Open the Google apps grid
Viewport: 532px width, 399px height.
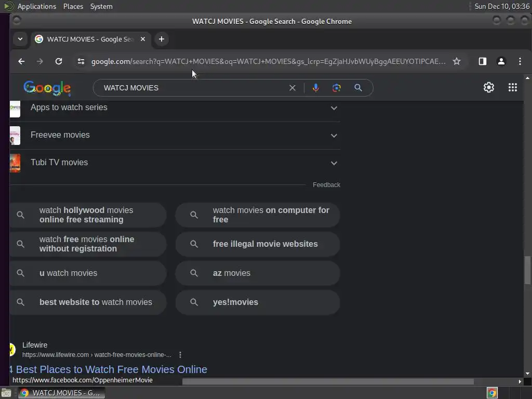[513, 87]
